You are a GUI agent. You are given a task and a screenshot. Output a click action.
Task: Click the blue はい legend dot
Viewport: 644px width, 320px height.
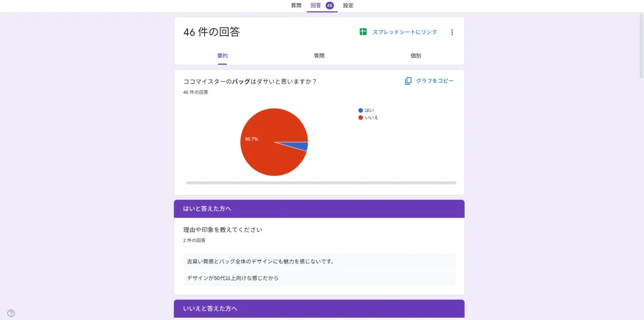360,110
